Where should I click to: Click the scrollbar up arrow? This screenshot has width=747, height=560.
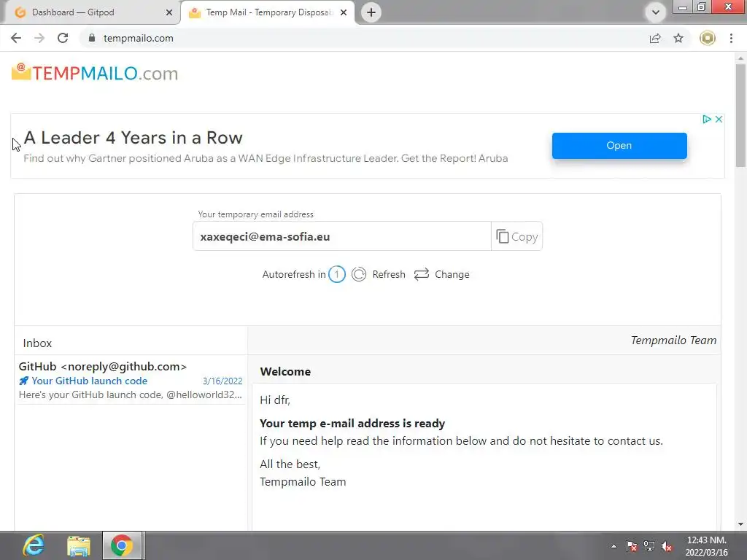click(x=740, y=58)
